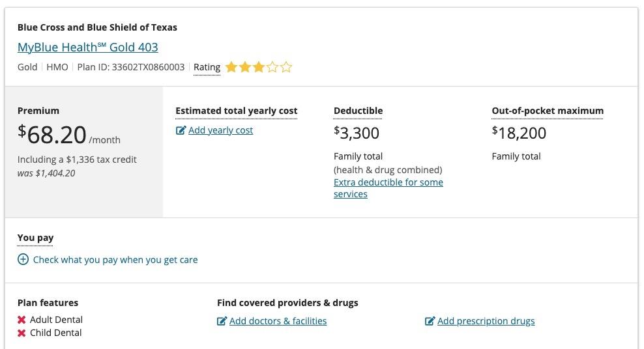Viewport: 644px width, 349px height.
Task: Click Add prescription drugs link
Action: 486,321
